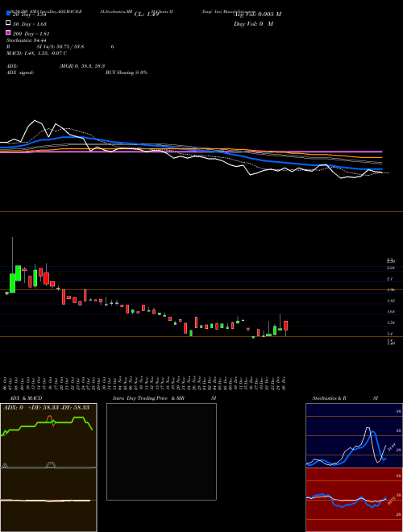Select the '200 Day - 1.81' legend text
This screenshot has height=532, width=403.
31,34
